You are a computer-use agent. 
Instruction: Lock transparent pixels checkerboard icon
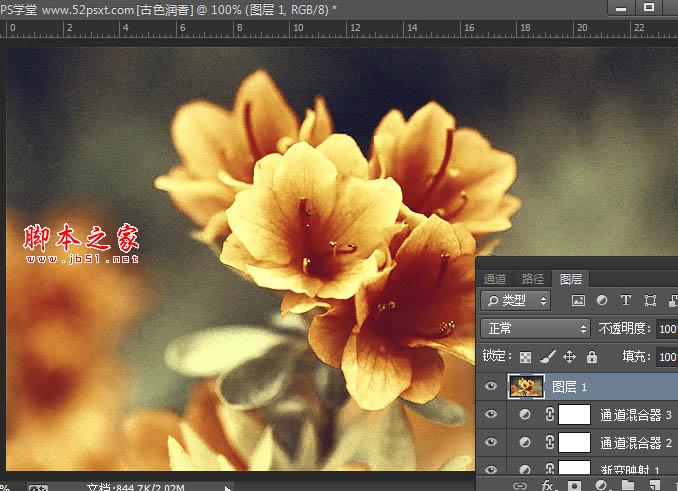pyautogui.click(x=525, y=357)
